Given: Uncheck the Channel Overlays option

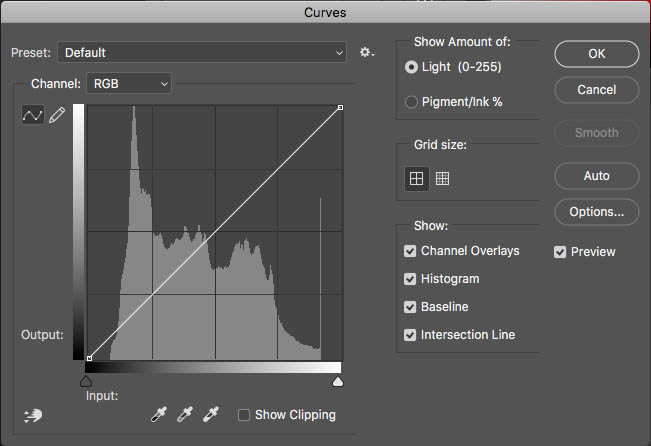Looking at the screenshot, I should point(410,251).
